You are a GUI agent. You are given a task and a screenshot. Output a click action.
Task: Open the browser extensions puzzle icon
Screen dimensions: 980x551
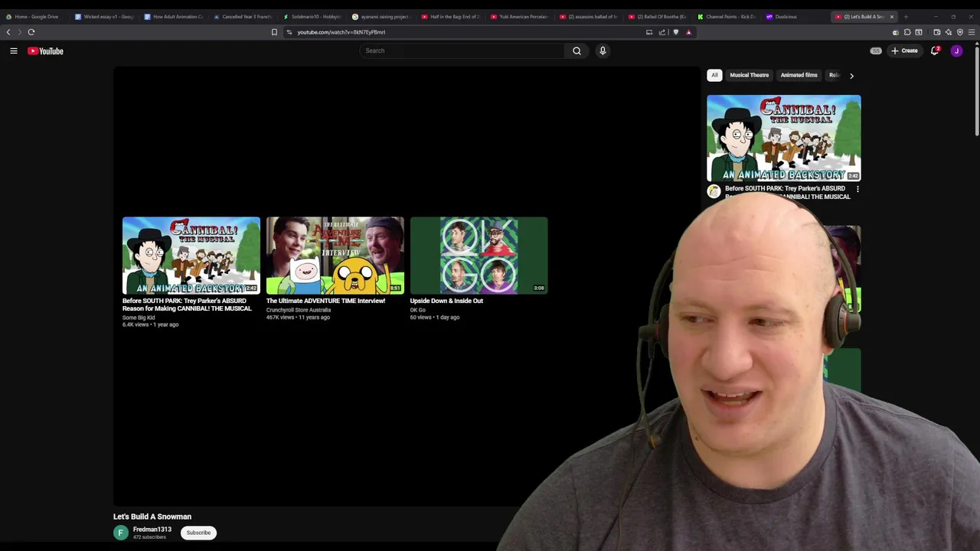pos(907,32)
